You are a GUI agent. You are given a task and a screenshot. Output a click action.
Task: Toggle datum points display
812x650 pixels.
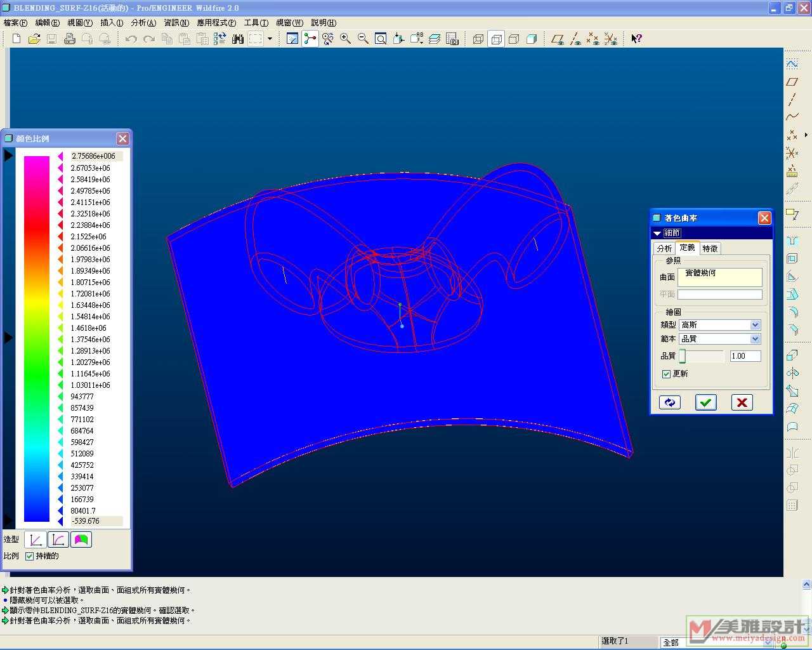[x=593, y=39]
